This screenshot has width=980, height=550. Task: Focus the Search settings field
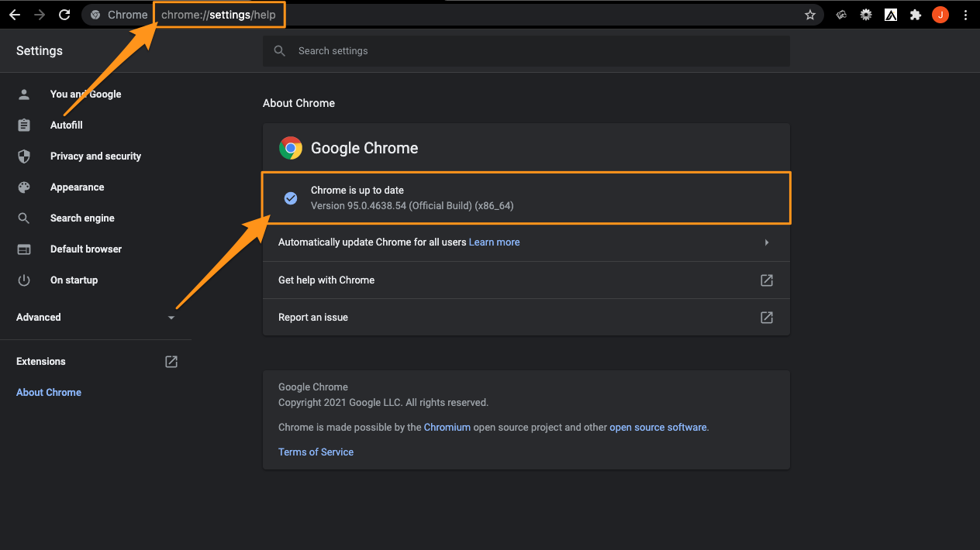point(526,51)
